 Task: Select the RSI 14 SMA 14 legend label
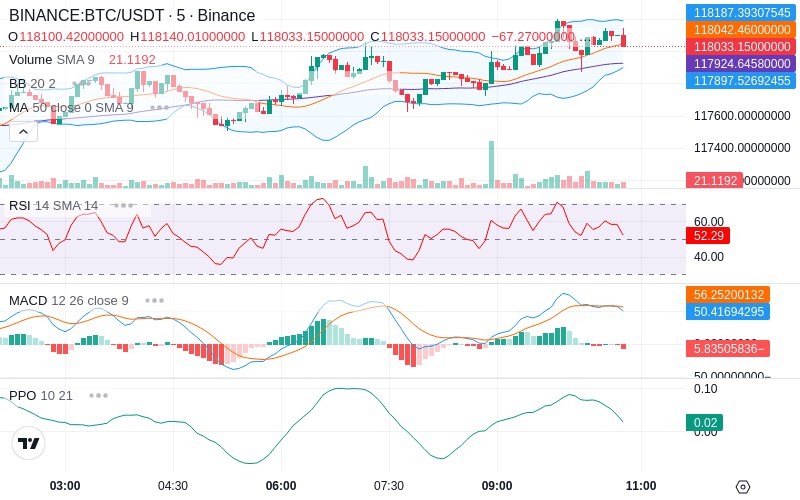tap(54, 206)
